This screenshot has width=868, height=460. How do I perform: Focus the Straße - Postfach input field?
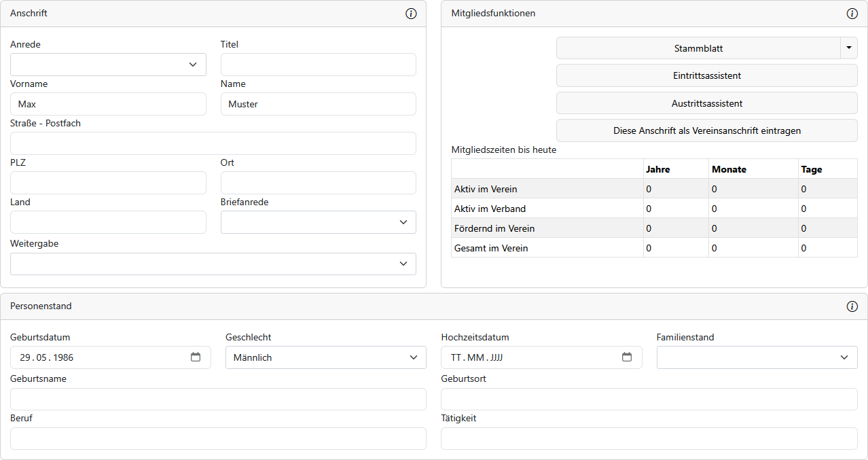(x=213, y=143)
